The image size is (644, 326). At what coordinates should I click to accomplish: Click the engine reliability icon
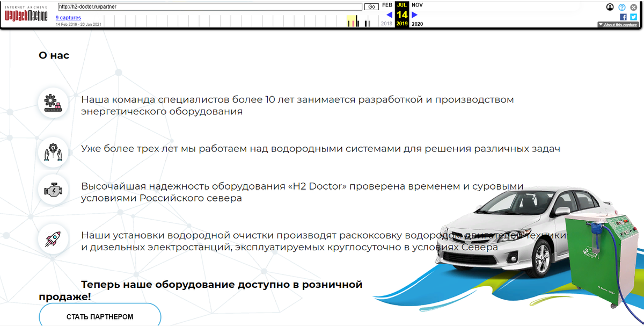(x=53, y=190)
